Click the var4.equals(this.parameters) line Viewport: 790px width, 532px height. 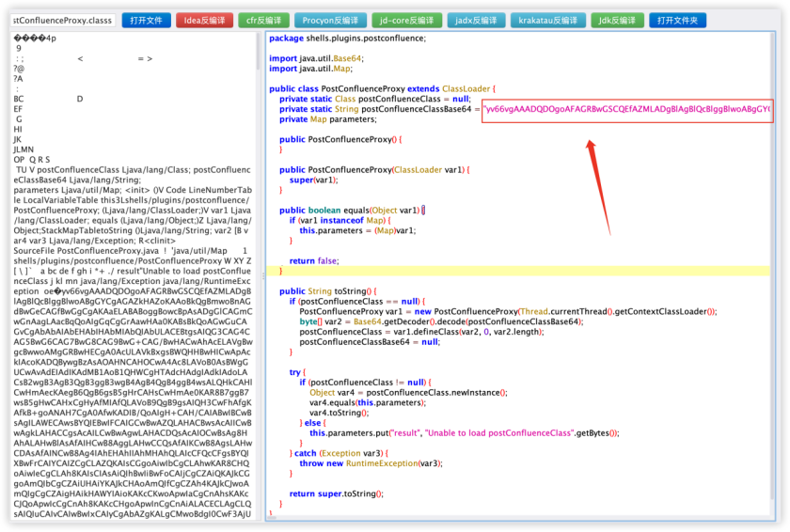tap(368, 402)
